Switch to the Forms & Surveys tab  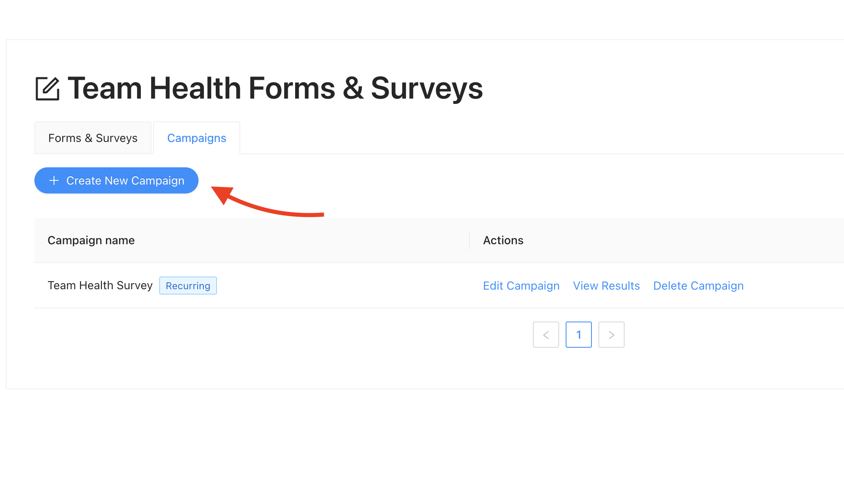point(93,138)
